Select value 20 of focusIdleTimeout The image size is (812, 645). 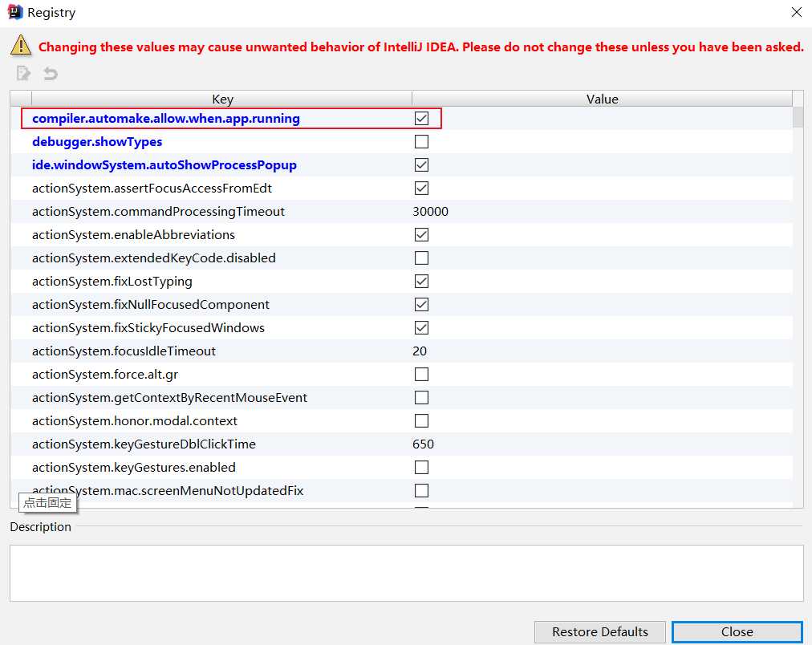(x=420, y=351)
